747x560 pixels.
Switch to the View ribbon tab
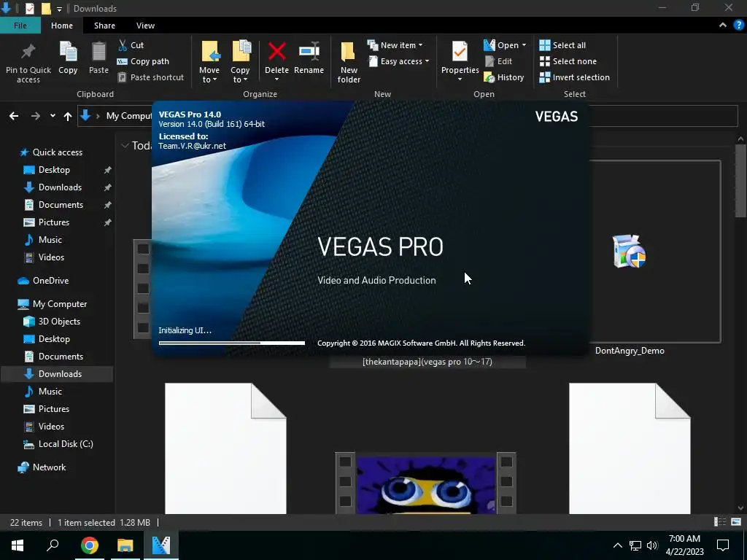pyautogui.click(x=145, y=26)
